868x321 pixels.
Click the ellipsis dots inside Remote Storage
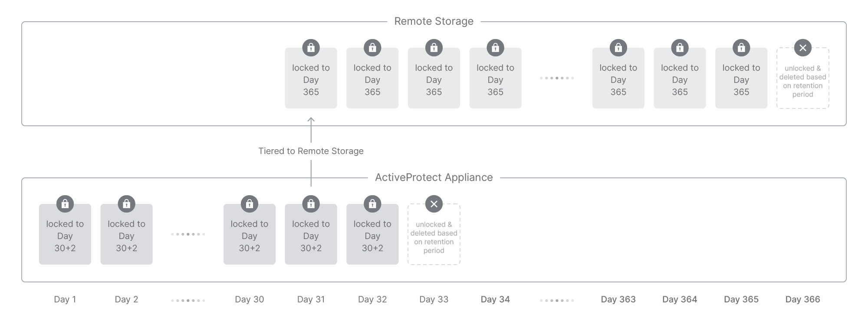557,78
